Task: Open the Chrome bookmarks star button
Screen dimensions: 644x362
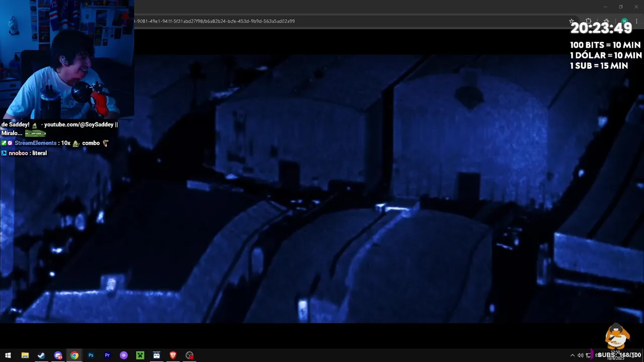Action: [606, 22]
